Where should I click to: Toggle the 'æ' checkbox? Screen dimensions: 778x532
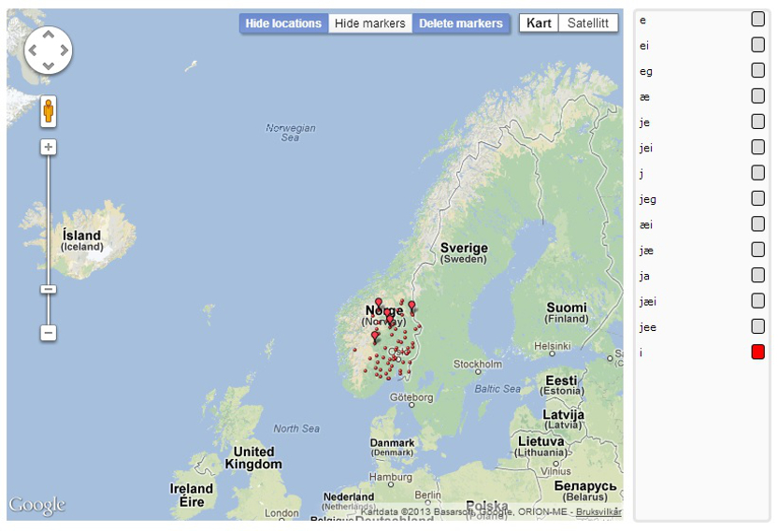click(x=757, y=96)
